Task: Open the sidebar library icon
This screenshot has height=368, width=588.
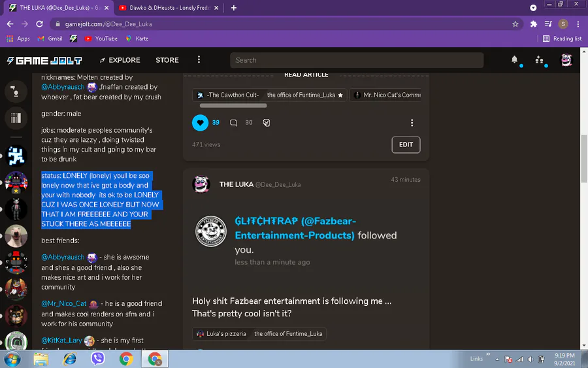Action: click(x=16, y=118)
